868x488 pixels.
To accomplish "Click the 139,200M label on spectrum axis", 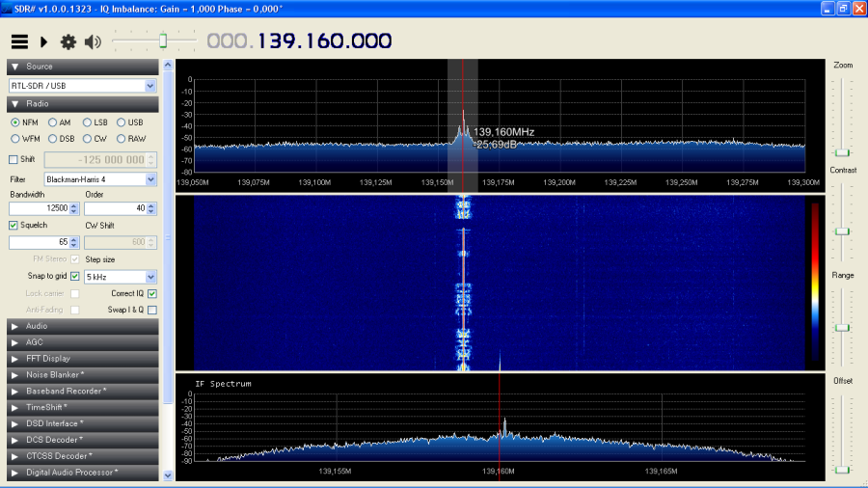I will click(x=559, y=182).
